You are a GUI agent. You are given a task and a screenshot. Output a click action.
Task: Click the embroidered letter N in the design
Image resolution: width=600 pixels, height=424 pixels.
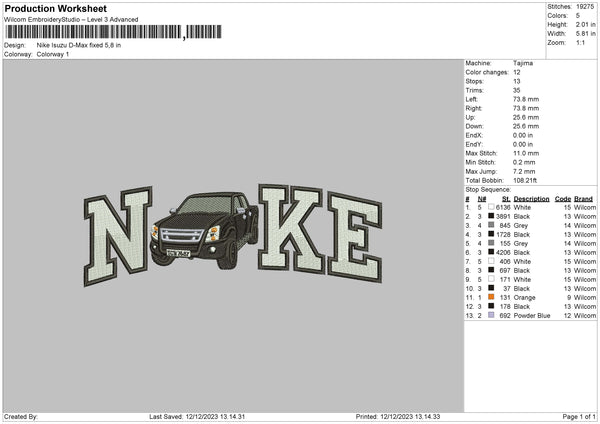(118, 236)
